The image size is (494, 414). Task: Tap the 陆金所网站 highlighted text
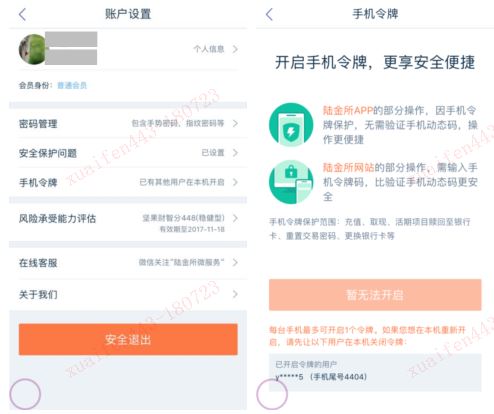click(x=348, y=167)
